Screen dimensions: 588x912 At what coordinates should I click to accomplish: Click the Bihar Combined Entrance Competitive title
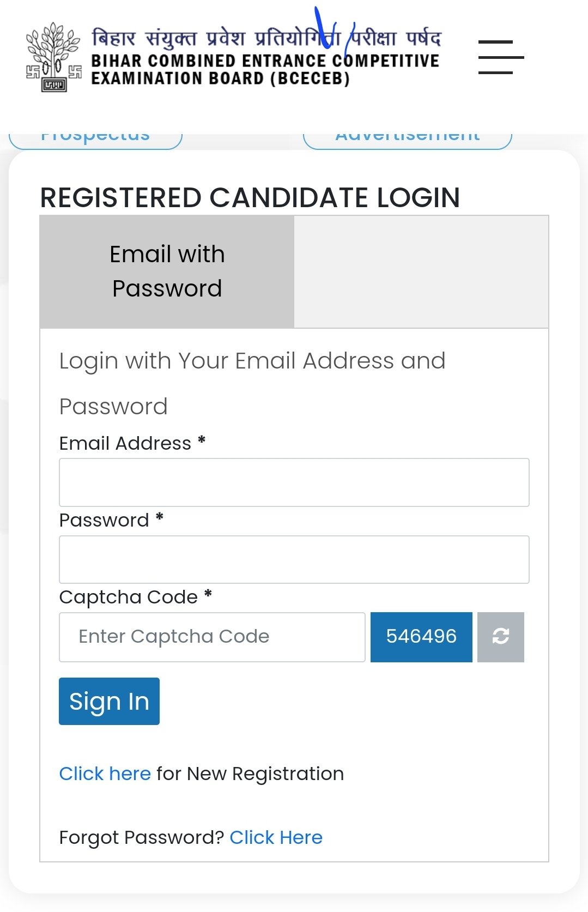(x=265, y=61)
